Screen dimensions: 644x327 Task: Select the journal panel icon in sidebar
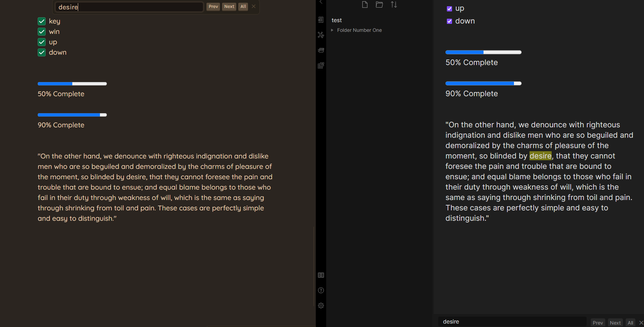321,20
